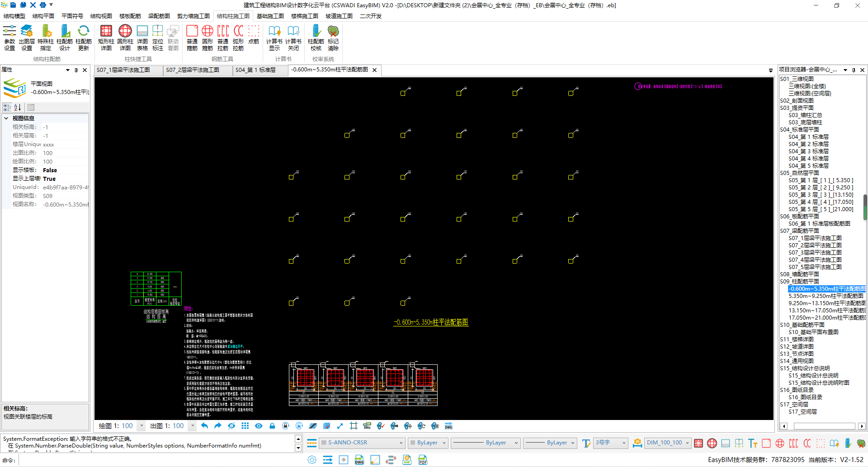
Task: Click the 参数设置 parameter settings icon
Action: pos(9,37)
